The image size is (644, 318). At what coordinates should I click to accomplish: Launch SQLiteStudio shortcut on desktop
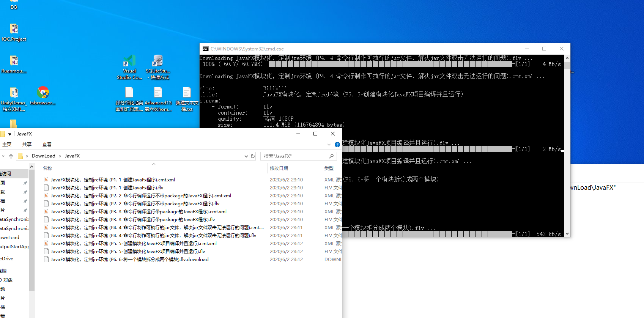point(158,67)
